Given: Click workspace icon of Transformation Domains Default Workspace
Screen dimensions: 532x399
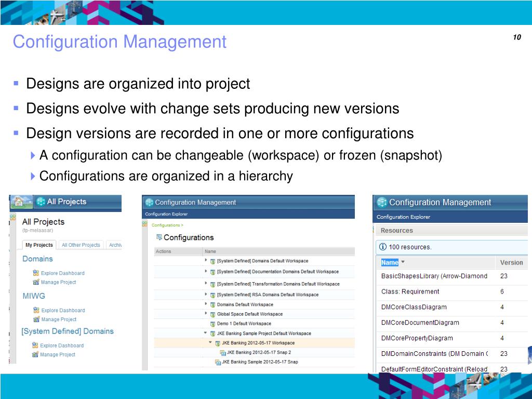Looking at the screenshot, I should 212,284.
